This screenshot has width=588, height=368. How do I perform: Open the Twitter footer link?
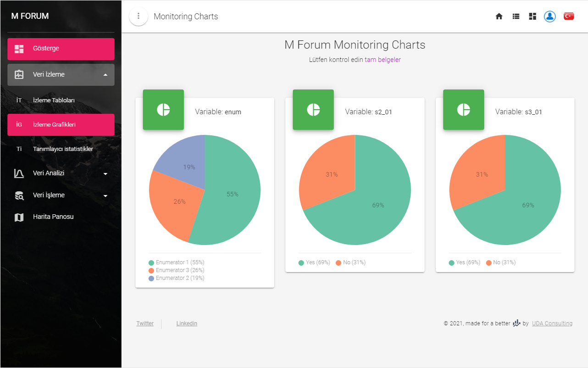click(145, 323)
